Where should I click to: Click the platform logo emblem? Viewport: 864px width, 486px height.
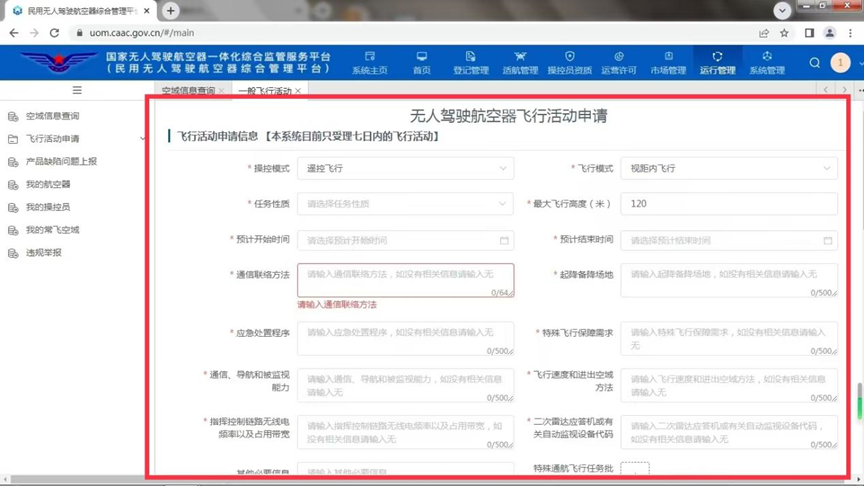59,62
